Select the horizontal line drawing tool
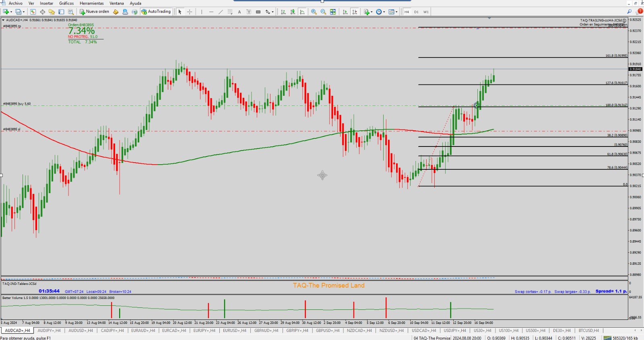The width and height of the screenshot is (644, 340). [211, 12]
